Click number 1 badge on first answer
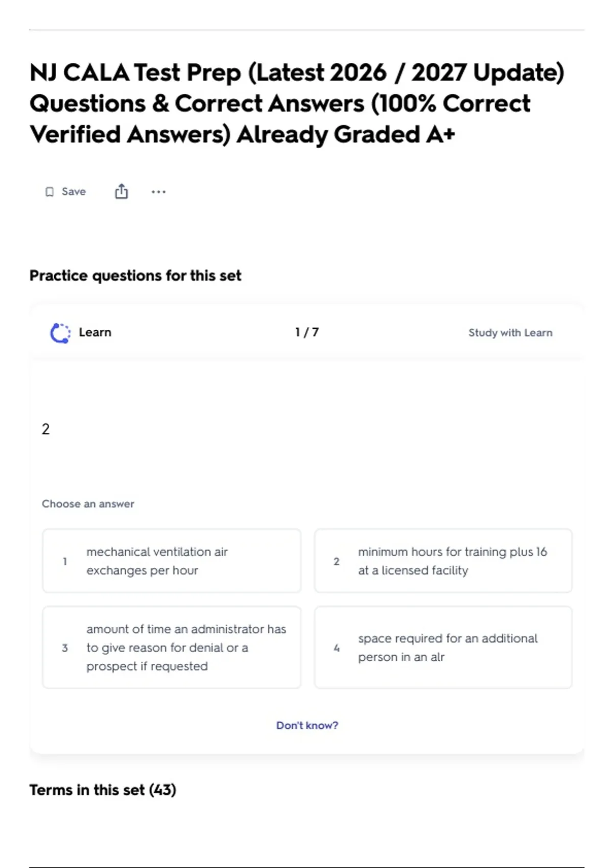Viewport: 613px width, 868px height. coord(65,561)
